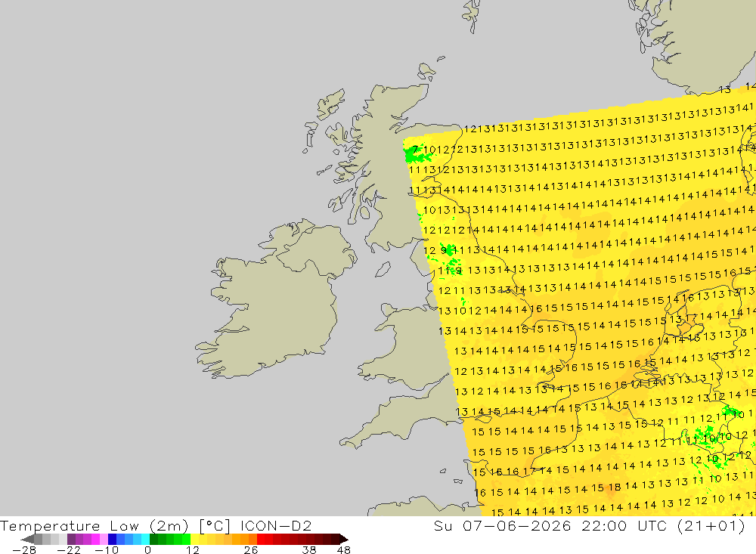This screenshot has width=756, height=554.
Task: Select the darkest green swatch in the legend
Action: [153, 540]
